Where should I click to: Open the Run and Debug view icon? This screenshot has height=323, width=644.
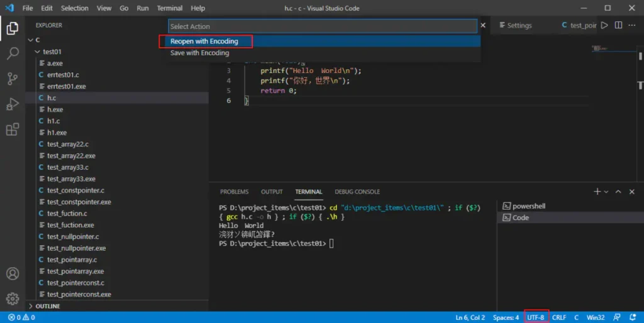[x=12, y=104]
